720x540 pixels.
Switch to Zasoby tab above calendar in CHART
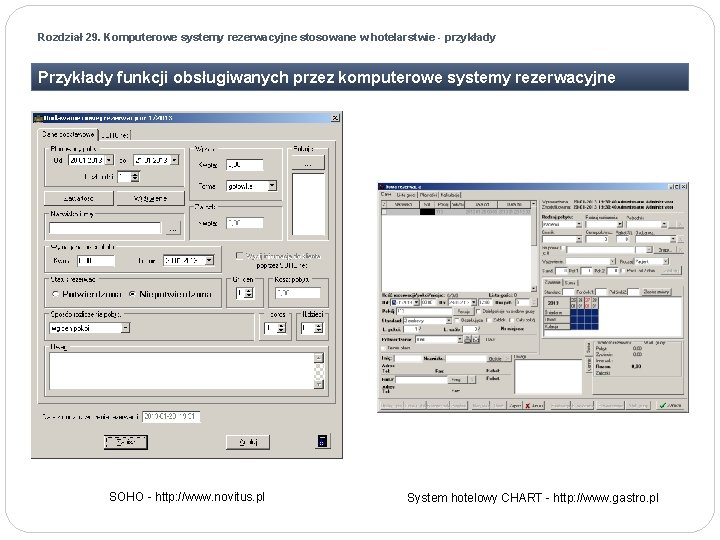pyautogui.click(x=552, y=282)
